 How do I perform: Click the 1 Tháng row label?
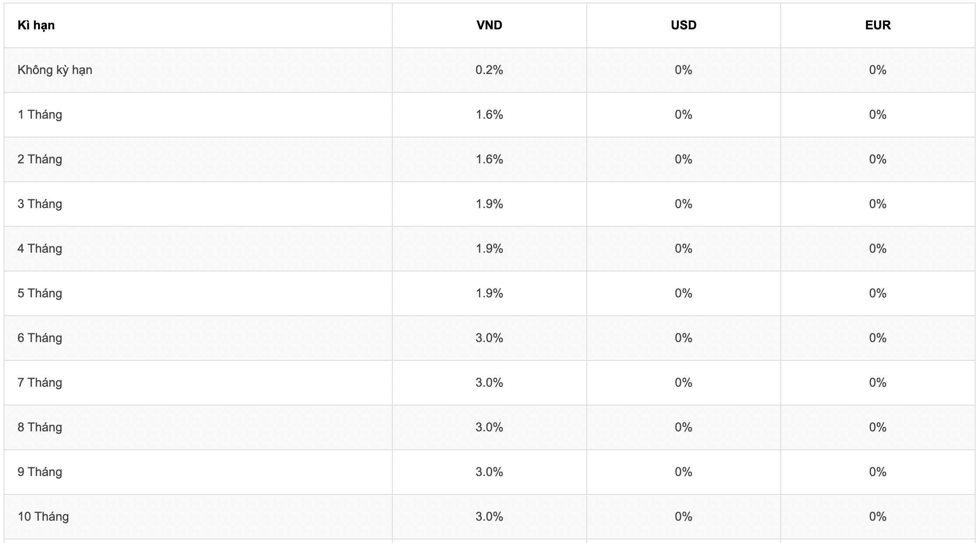tap(40, 115)
